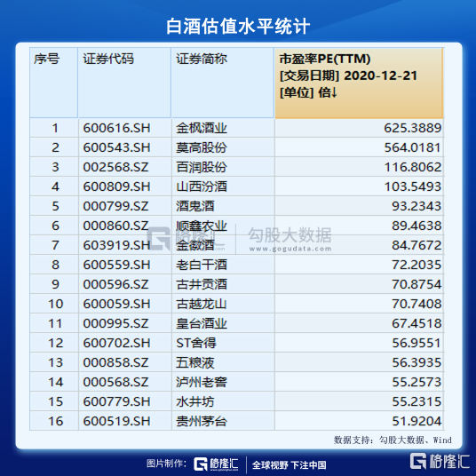Select name cell 水井坊
The height and width of the screenshot is (476, 476).
(223, 401)
